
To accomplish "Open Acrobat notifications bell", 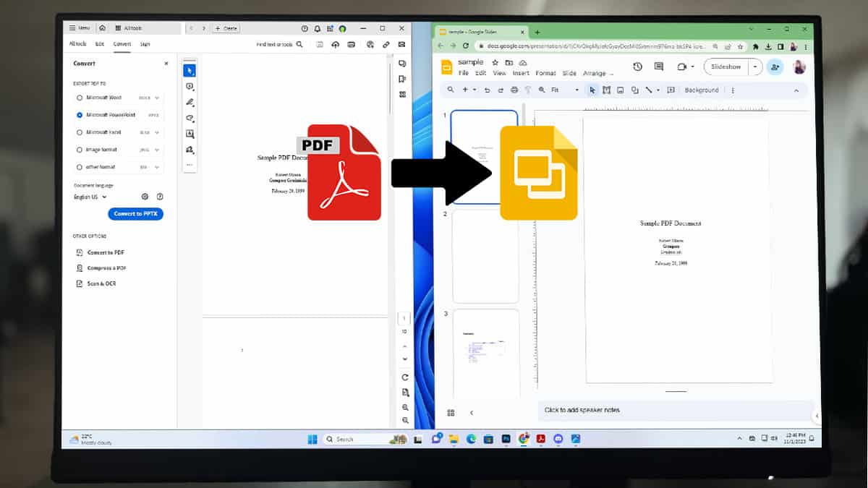I will point(317,28).
